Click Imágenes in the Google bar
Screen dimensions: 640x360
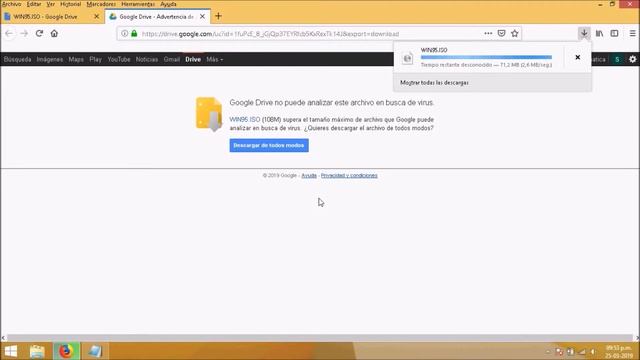coord(50,59)
